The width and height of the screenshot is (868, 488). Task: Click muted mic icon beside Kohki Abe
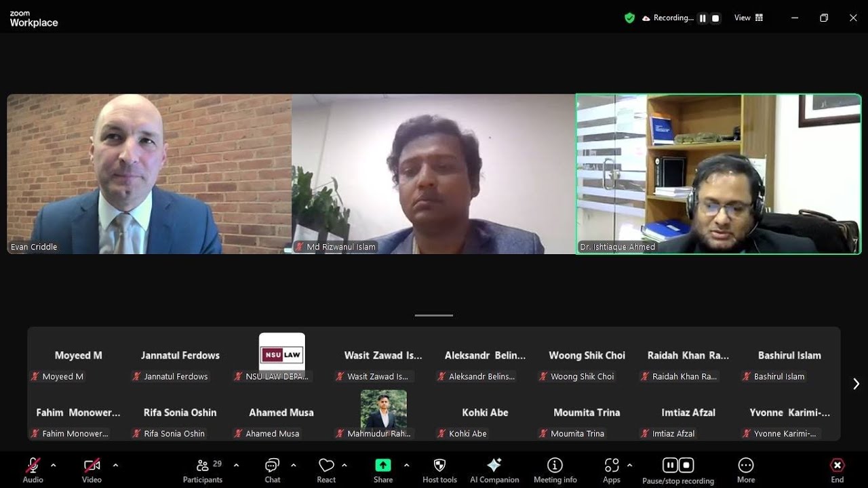click(442, 433)
